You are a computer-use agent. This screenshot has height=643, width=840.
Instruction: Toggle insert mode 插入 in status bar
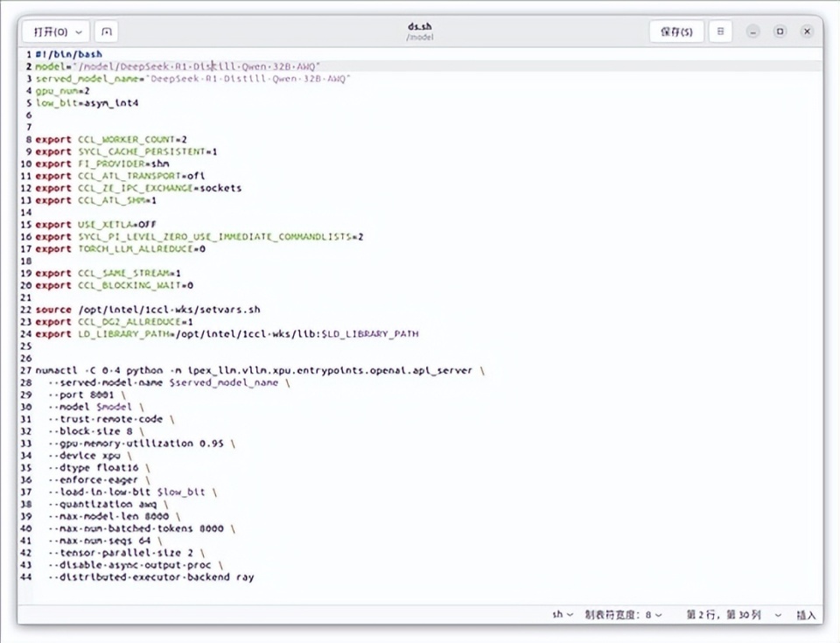(805, 615)
